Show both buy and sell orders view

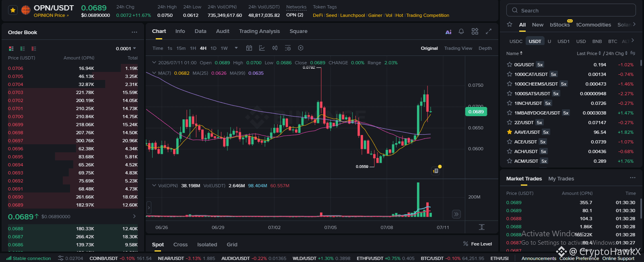point(11,49)
